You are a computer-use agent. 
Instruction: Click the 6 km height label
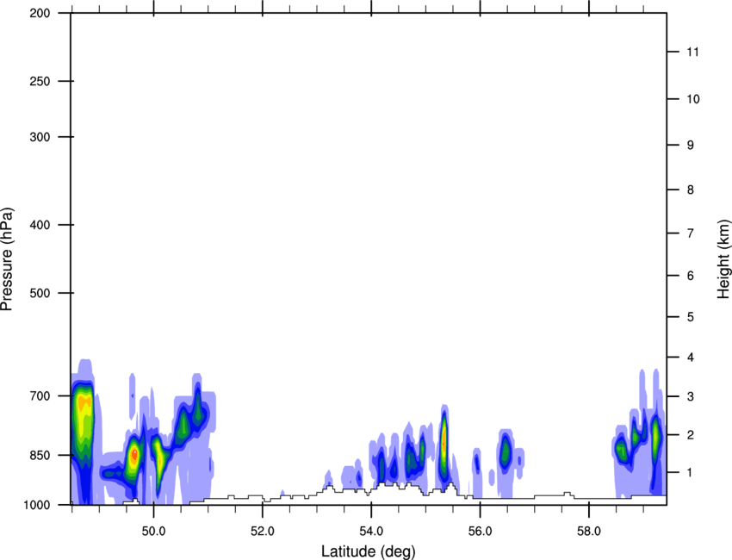pyautogui.click(x=690, y=276)
